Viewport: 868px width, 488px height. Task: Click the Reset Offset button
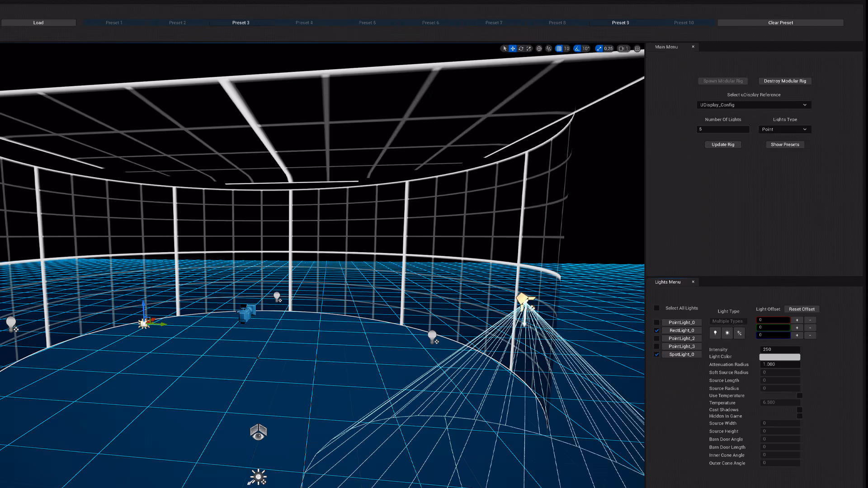click(802, 309)
